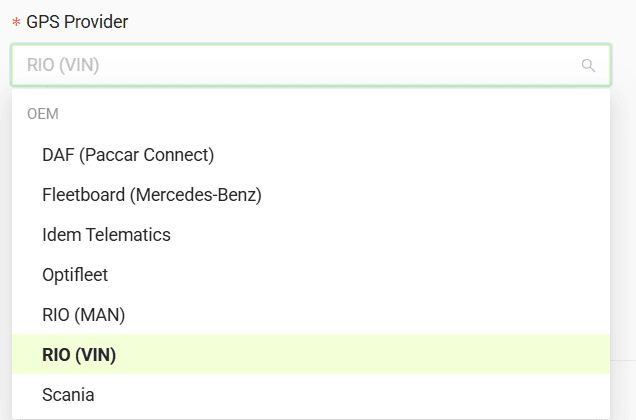
Task: Select DAF (Paccar Connect) option
Action: point(128,155)
